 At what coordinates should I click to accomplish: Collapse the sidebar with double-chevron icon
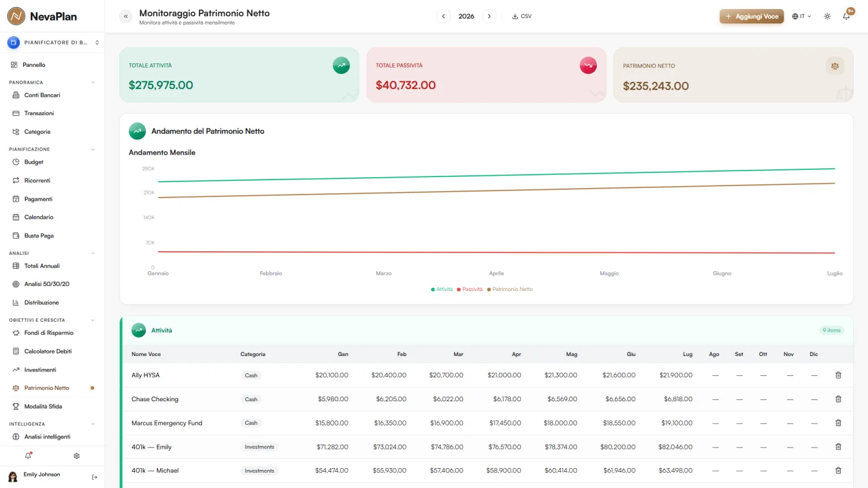pos(125,16)
